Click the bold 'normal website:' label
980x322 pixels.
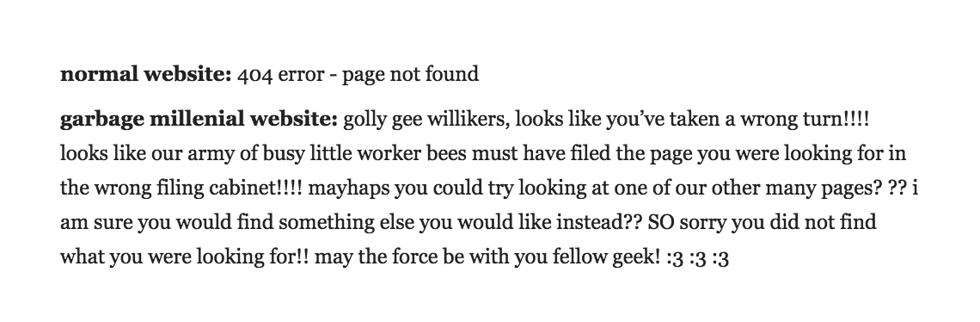click(145, 75)
